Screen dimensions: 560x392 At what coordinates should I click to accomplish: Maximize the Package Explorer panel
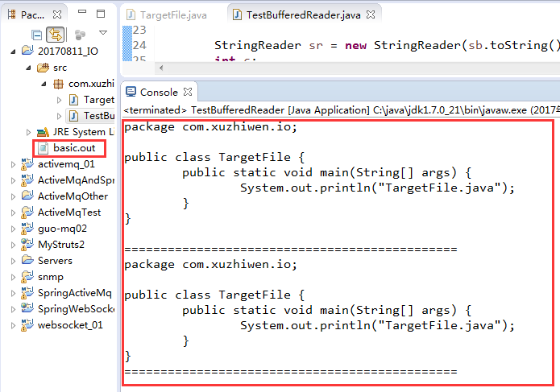click(101, 14)
